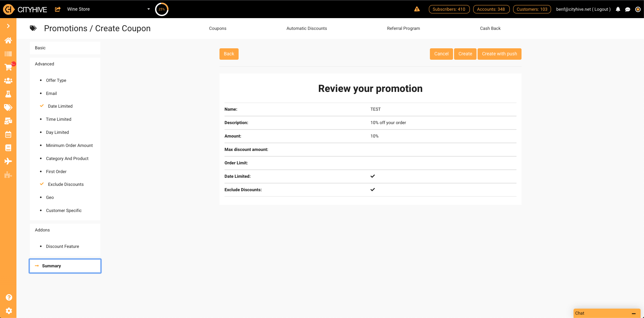The height and width of the screenshot is (318, 644).
Task: Open the chat bubble icon in header
Action: pyautogui.click(x=628, y=9)
